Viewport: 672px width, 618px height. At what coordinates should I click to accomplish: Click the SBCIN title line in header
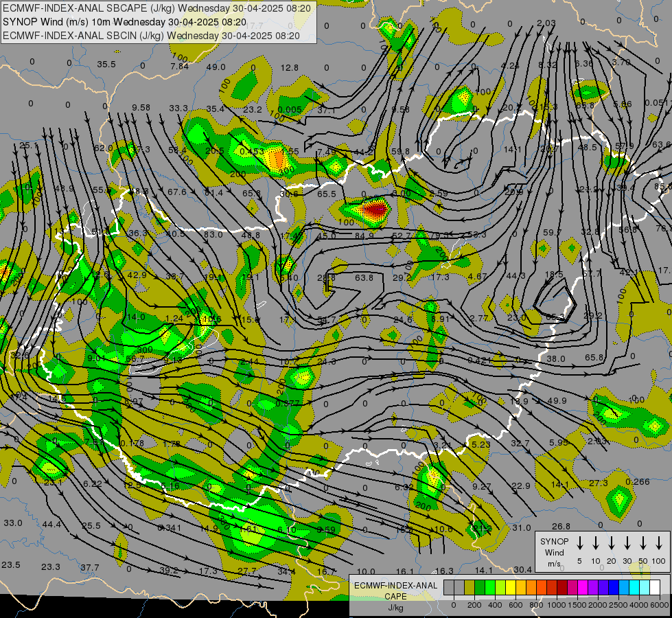[x=151, y=36]
